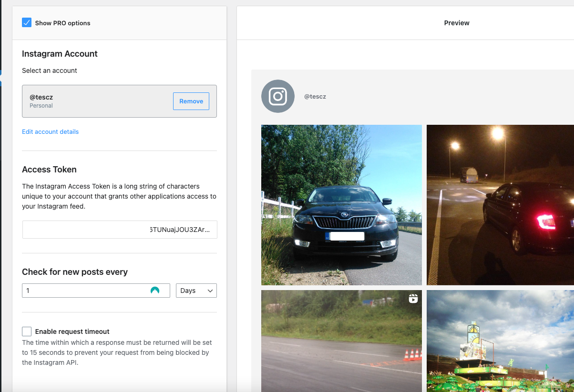
Task: Open the black Skoda front-view photo
Action: click(341, 205)
